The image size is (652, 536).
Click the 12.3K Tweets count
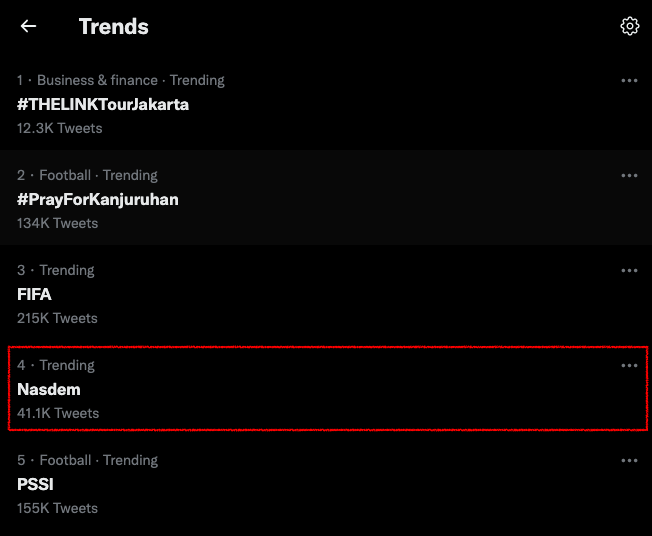[x=60, y=128]
